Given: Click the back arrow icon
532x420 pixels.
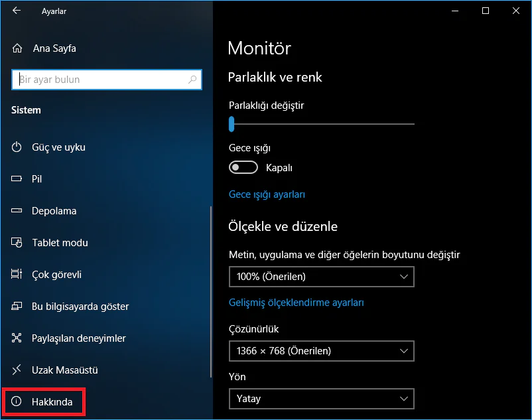Looking at the screenshot, I should 17,11.
